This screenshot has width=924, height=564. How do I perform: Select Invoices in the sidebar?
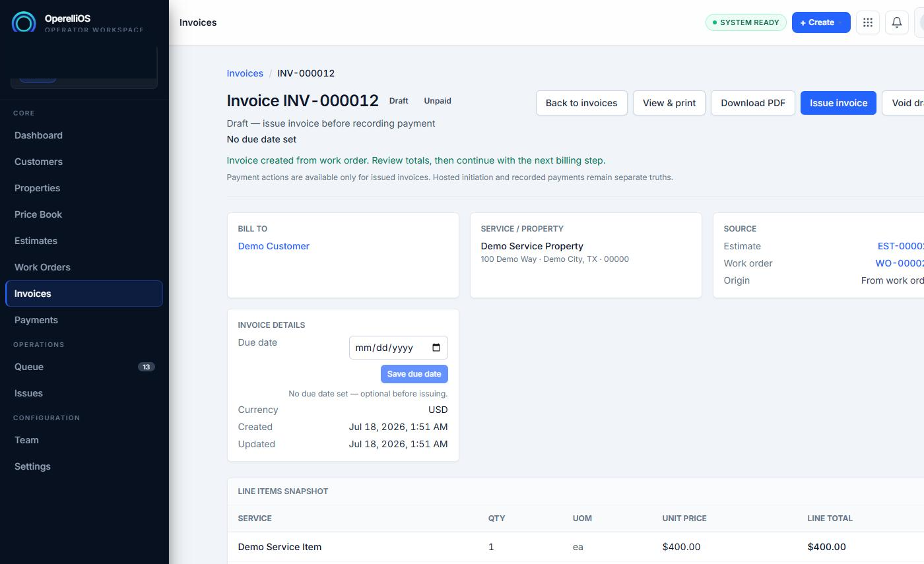84,294
